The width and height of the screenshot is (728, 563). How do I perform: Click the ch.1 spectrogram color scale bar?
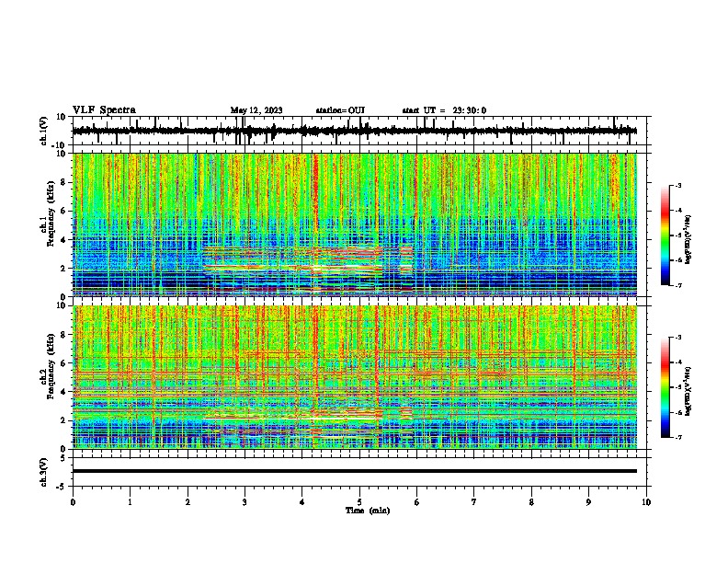coord(665,236)
